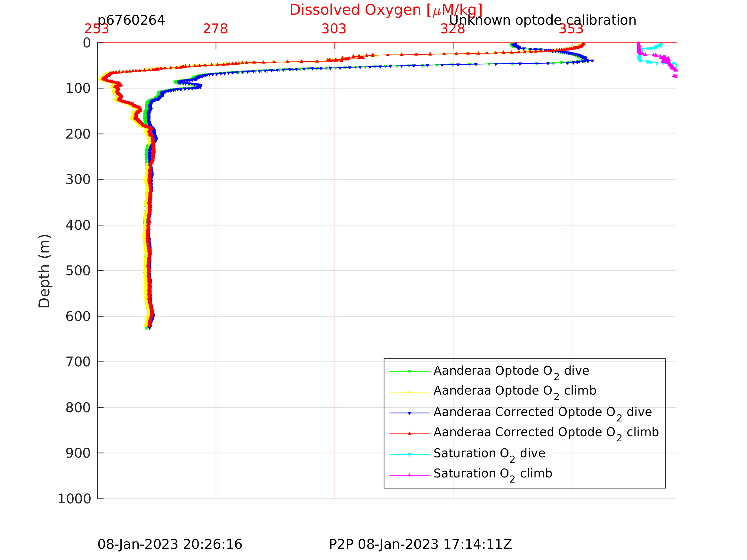Viewport: 747px width, 560px height.
Task: Click the '353' x-axis tick label
Action: coord(571,29)
